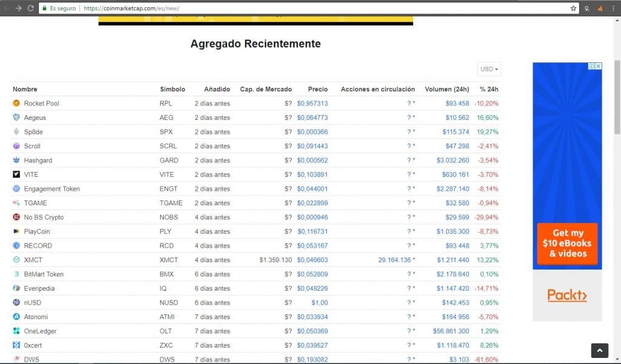
Task: Click the ATMI symbol cell
Action: 167,317
